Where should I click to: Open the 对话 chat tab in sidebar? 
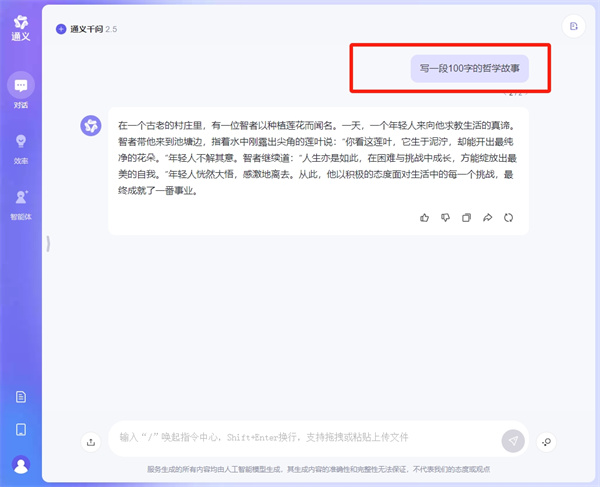click(x=20, y=90)
